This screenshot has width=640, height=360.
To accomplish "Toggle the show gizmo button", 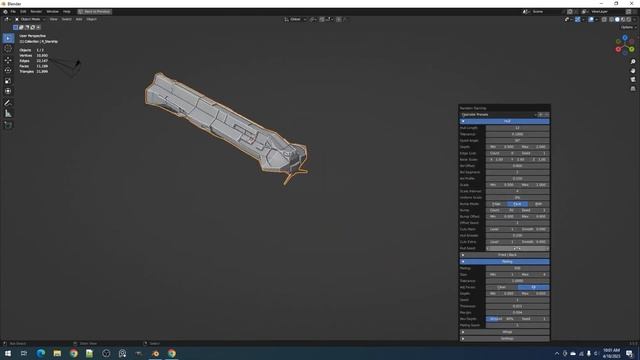I will click(x=578, y=19).
